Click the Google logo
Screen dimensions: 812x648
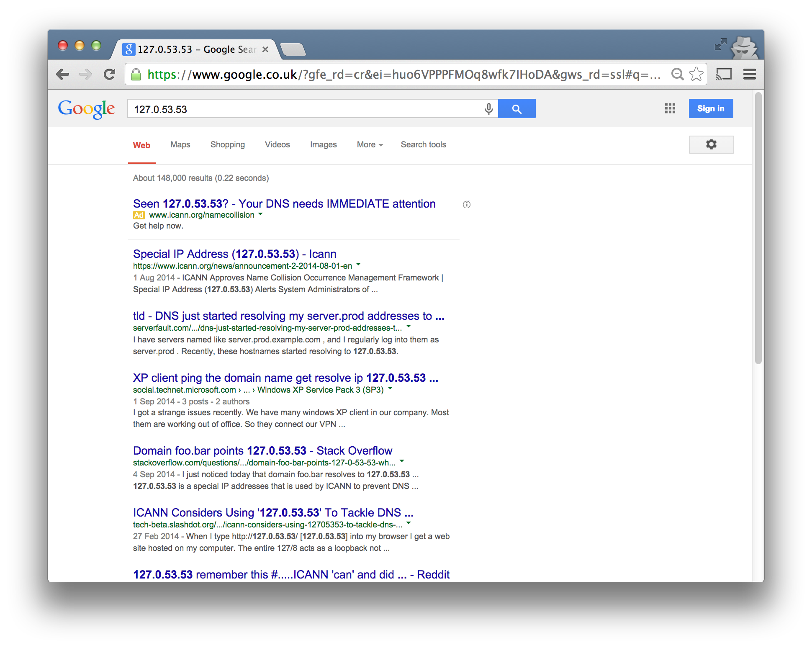[x=86, y=109]
